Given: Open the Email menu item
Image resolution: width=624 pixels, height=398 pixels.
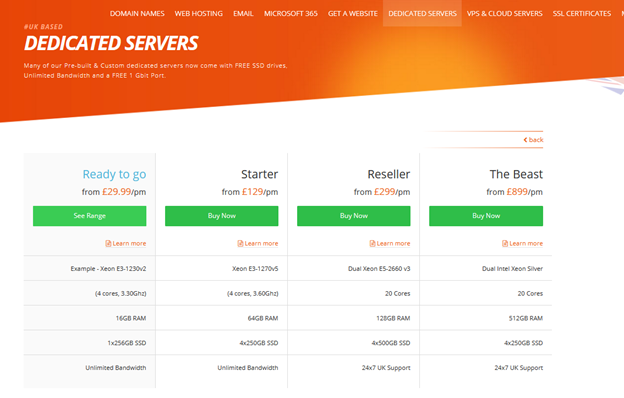Looking at the screenshot, I should point(243,14).
